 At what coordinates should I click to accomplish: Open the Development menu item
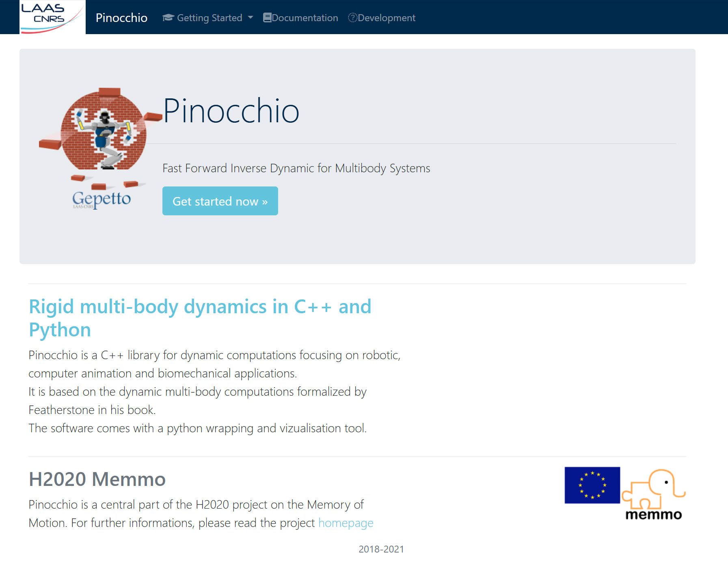click(x=382, y=18)
